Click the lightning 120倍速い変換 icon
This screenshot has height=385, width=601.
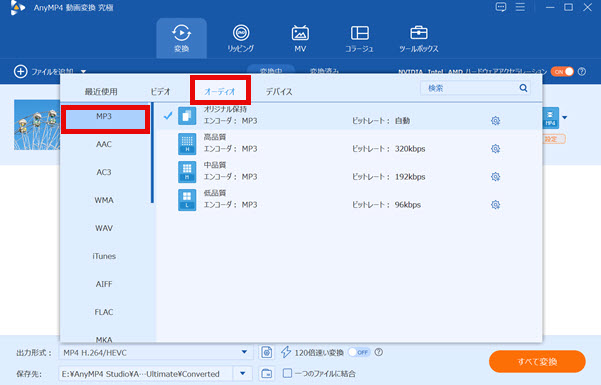coord(286,352)
